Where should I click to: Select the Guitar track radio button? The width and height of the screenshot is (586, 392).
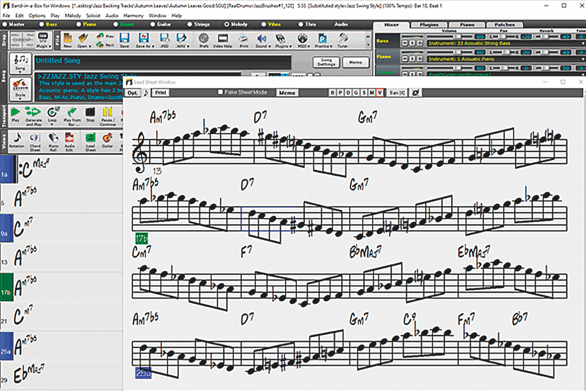(x=153, y=24)
